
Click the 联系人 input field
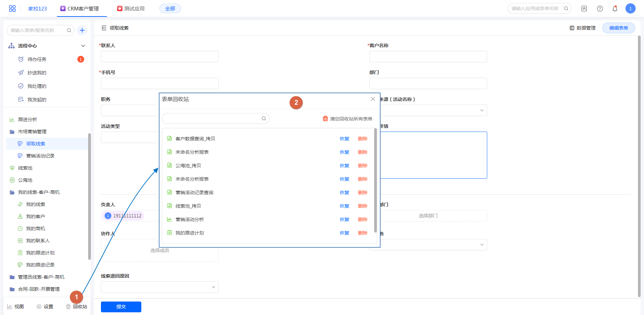coord(159,57)
